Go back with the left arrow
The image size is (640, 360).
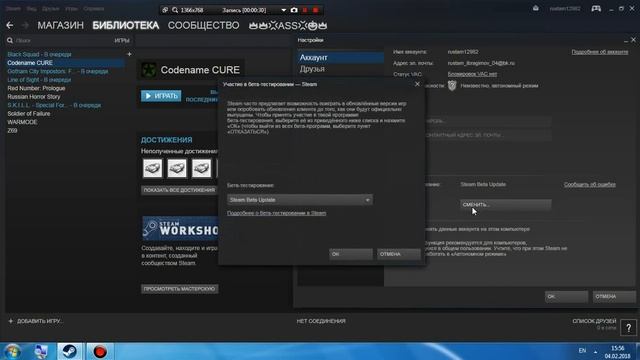(10, 25)
